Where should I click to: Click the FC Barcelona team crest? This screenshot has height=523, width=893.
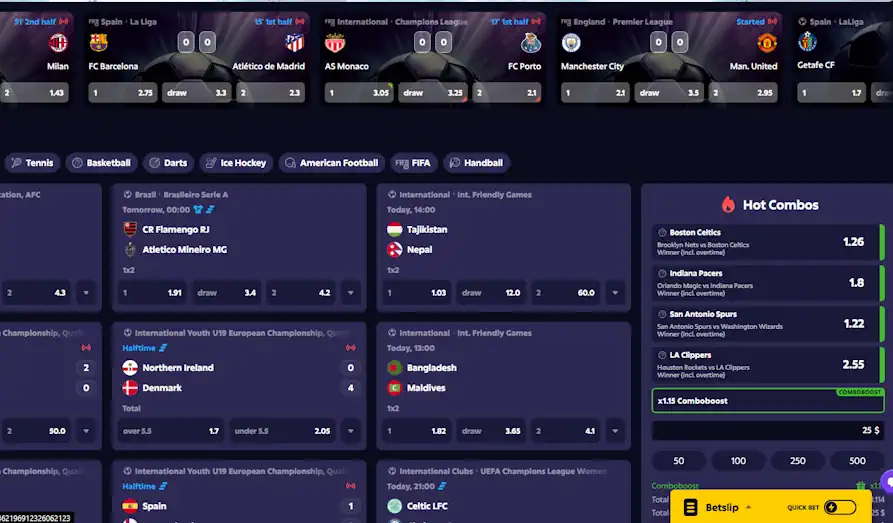coord(99,43)
